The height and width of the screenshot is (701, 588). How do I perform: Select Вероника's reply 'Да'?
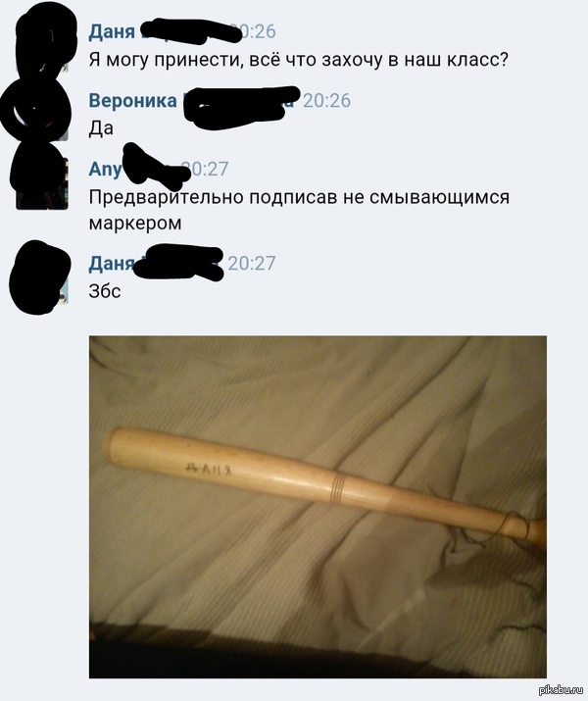coord(101,128)
